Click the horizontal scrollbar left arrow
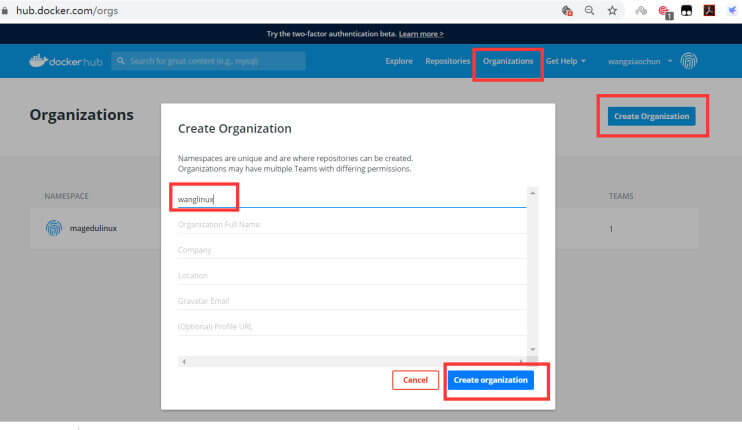This screenshot has height=430, width=742. tap(184, 362)
